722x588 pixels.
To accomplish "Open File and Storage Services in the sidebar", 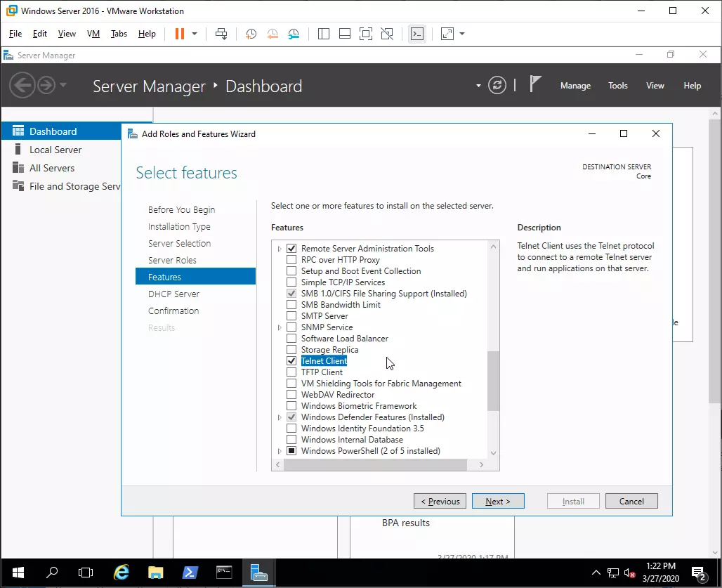I will pos(61,186).
